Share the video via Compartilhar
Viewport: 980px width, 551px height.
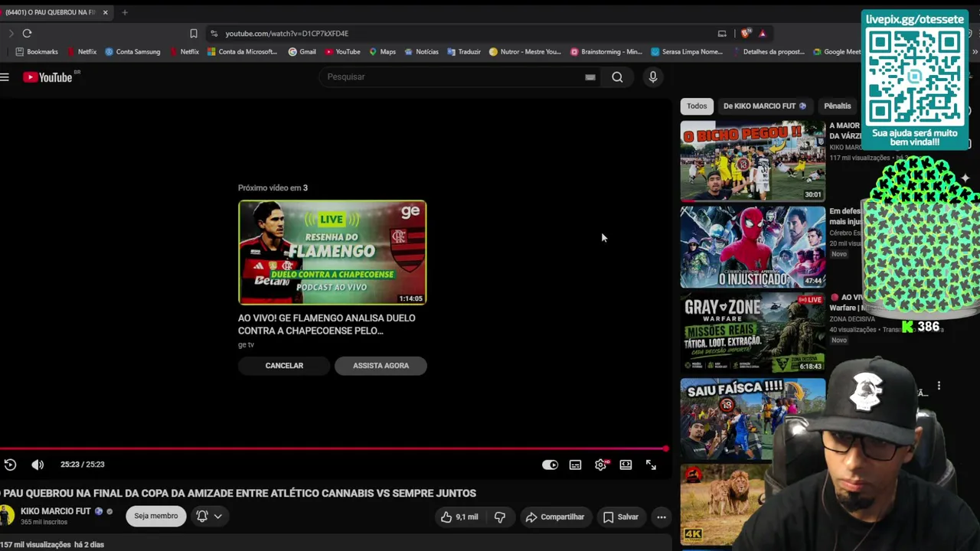click(555, 517)
